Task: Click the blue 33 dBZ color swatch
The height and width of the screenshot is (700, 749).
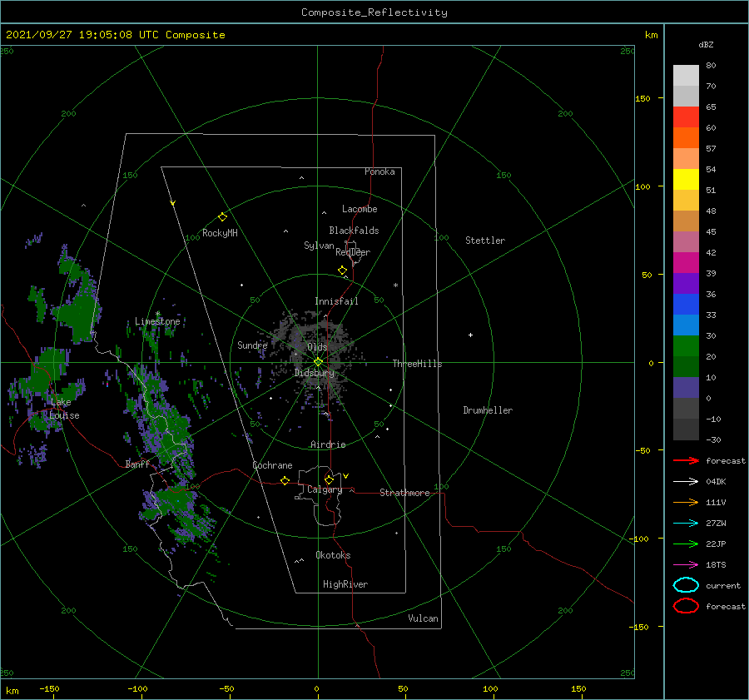Action: (x=686, y=305)
